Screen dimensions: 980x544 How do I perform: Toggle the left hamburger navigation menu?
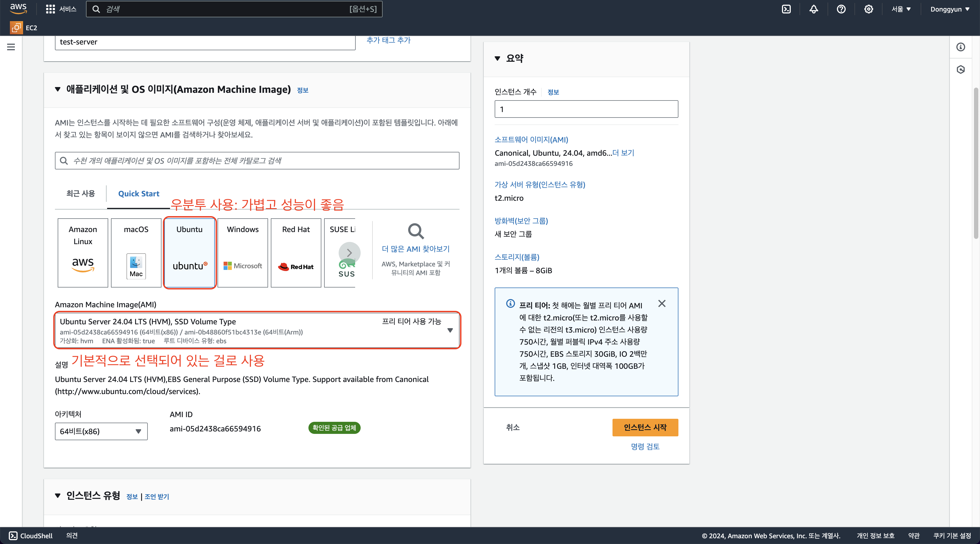click(x=11, y=47)
